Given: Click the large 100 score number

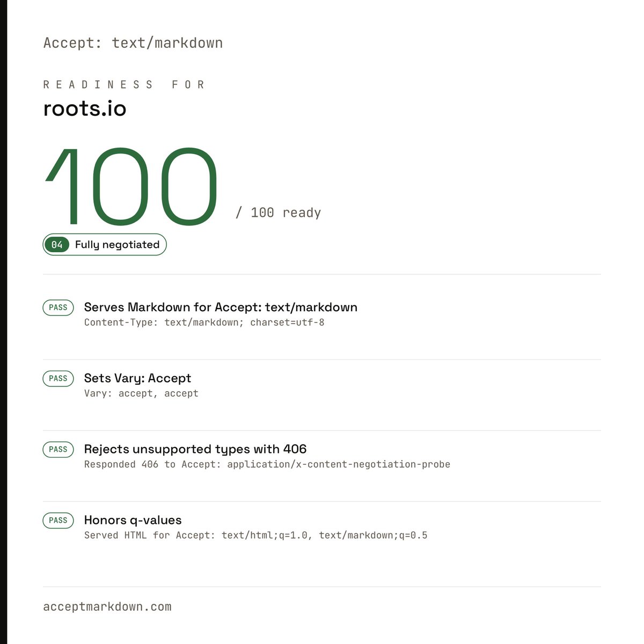Looking at the screenshot, I should pos(131,186).
